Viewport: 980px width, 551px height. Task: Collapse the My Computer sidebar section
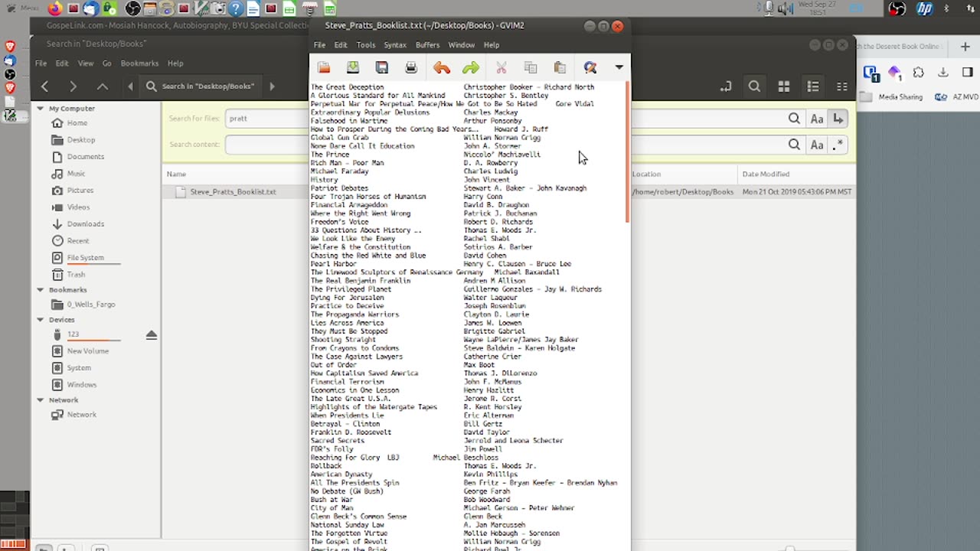coord(41,109)
